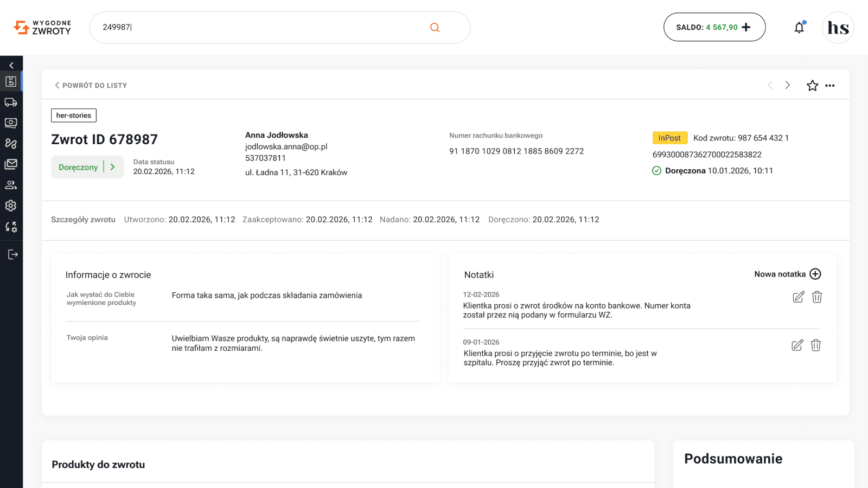Viewport: 868px width, 488px height.
Task: Collapse the sidebar with top chevron
Action: [x=11, y=65]
